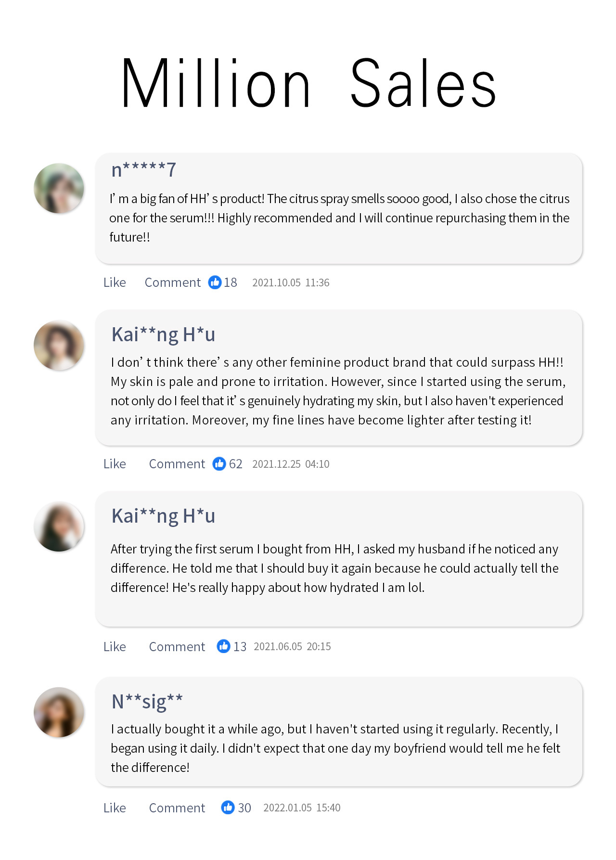This screenshot has height=860, width=616.
Task: Open n*****7 profile avatar
Action: (59, 188)
